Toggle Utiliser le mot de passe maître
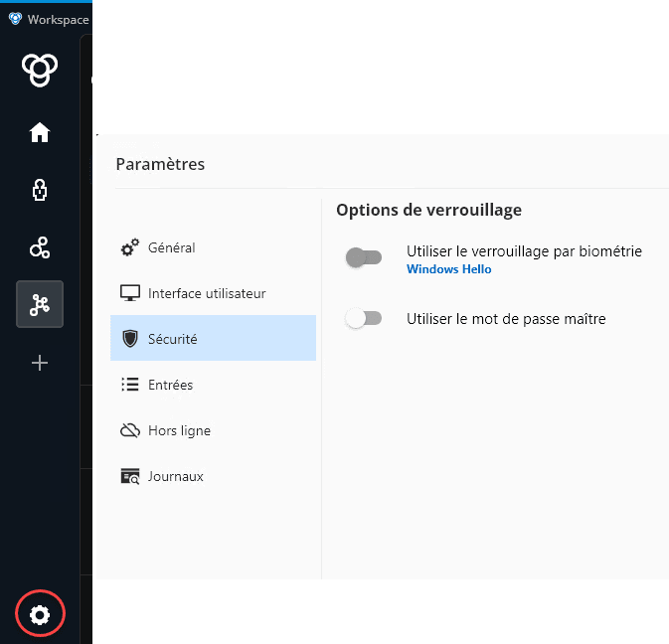669x644 pixels. coord(364,319)
